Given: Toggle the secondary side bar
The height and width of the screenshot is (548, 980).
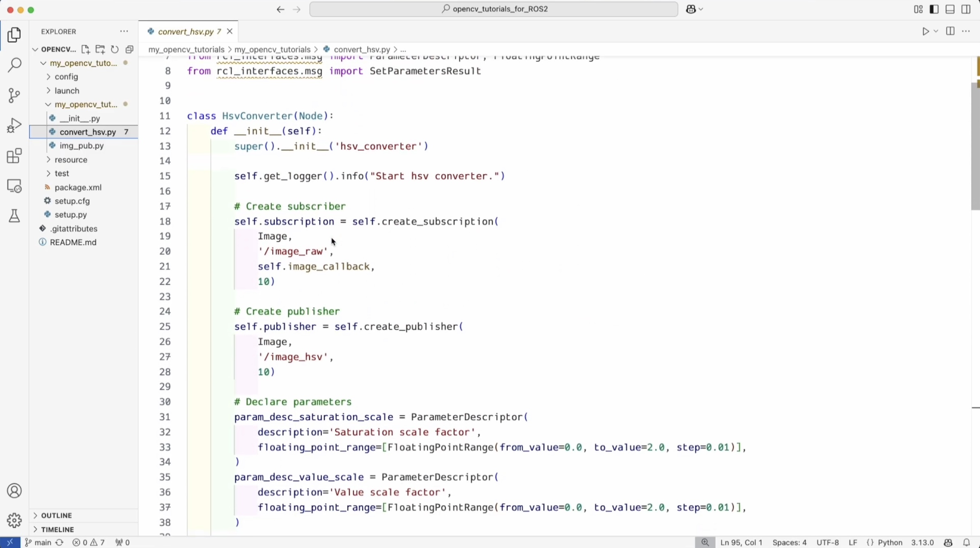Looking at the screenshot, I should 966,9.
